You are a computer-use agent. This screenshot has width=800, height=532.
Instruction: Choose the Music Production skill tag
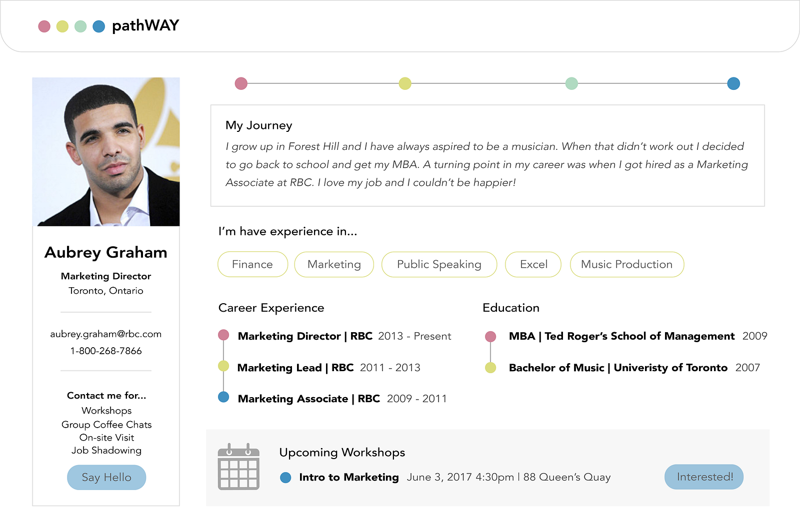click(x=626, y=264)
